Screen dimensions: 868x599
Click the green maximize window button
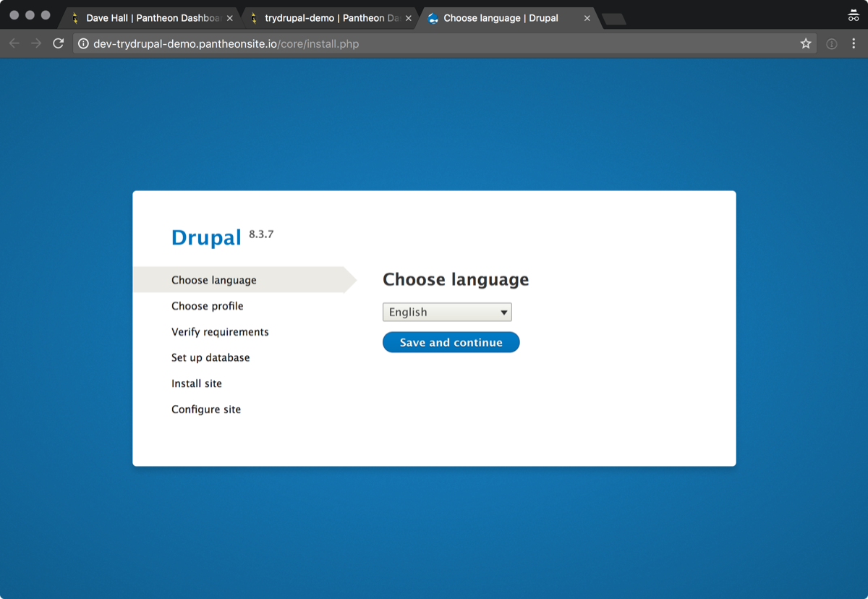(x=46, y=15)
